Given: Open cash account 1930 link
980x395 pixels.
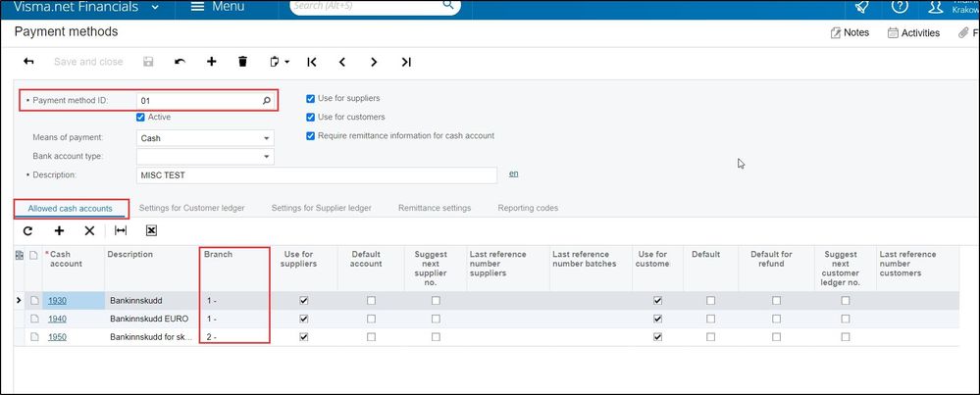Looking at the screenshot, I should [x=59, y=300].
